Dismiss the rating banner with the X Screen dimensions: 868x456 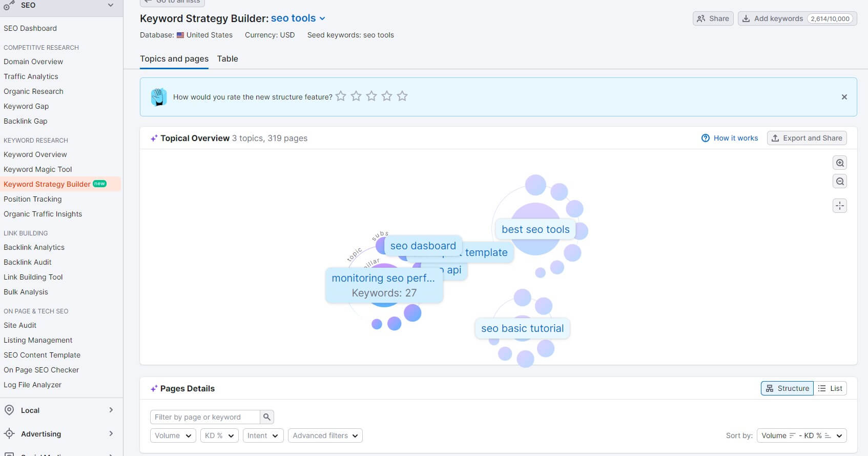pos(844,97)
